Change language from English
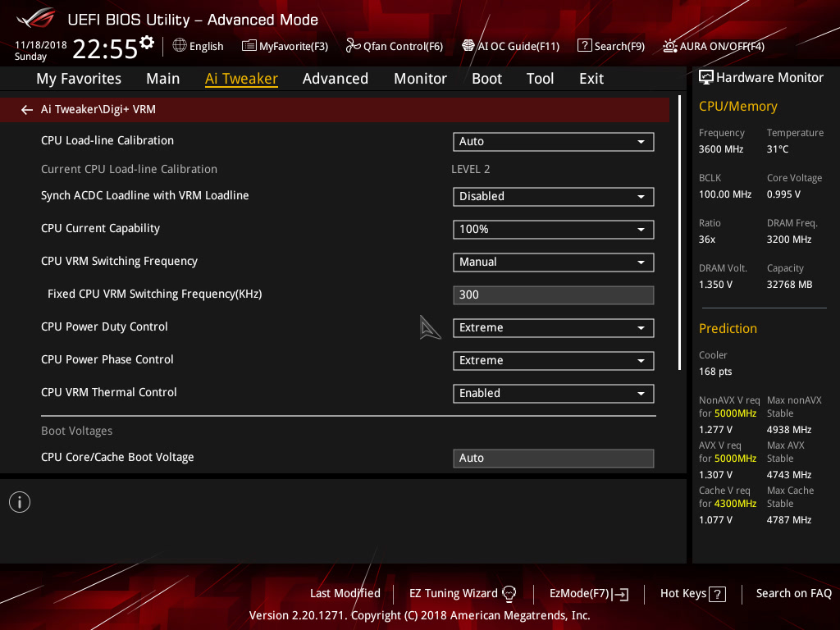This screenshot has height=630, width=840. [x=206, y=47]
